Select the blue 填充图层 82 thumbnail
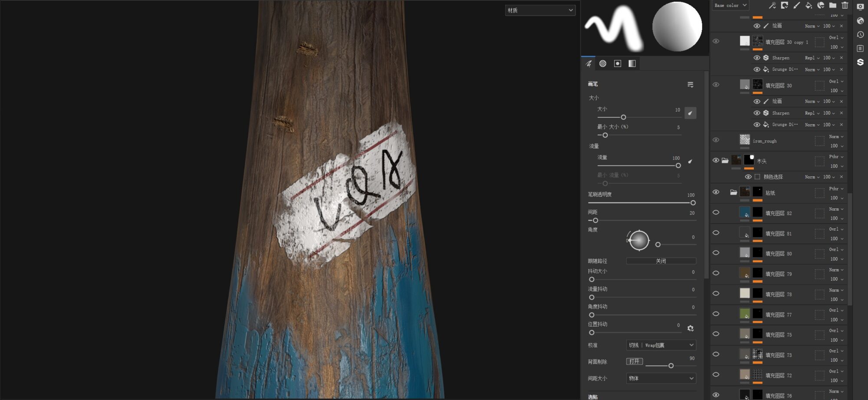Image resolution: width=868 pixels, height=400 pixels. pyautogui.click(x=744, y=212)
